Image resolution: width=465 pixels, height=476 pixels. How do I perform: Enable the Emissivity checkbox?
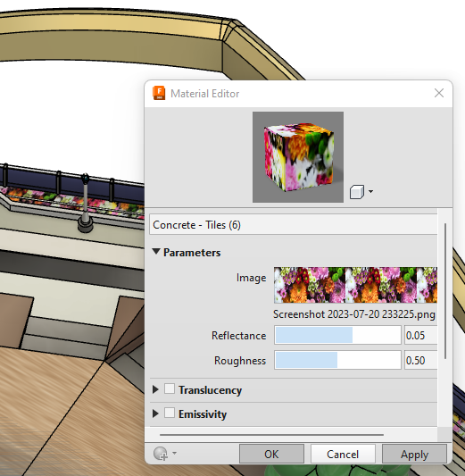[170, 413]
